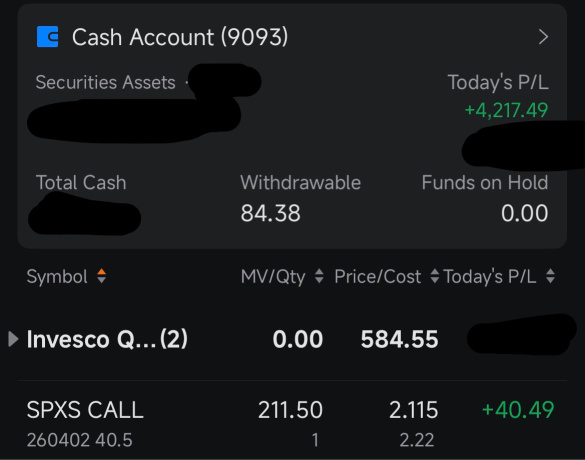Viewport: 585px width, 460px height.
Task: Tap the Invesco Q... (2) position name
Action: 107,339
